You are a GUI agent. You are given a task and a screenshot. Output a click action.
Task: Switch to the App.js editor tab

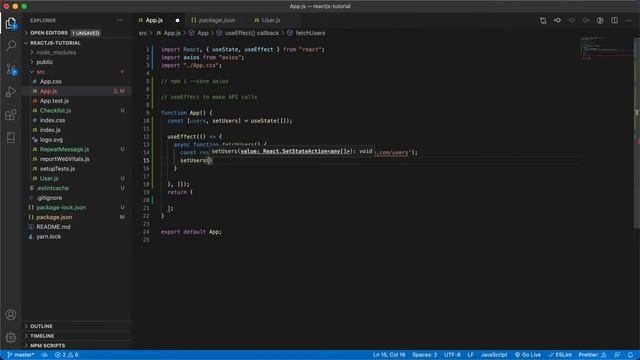pos(154,20)
